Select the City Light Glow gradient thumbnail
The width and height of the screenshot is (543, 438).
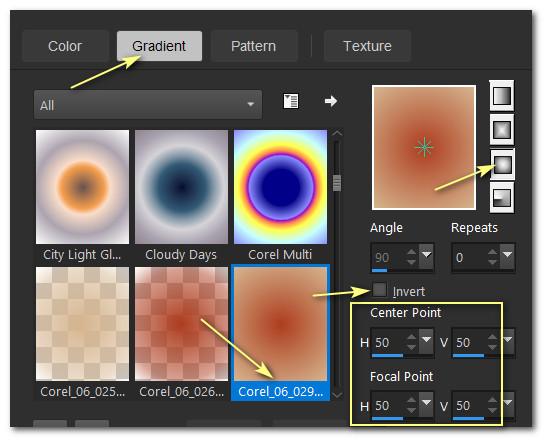82,187
